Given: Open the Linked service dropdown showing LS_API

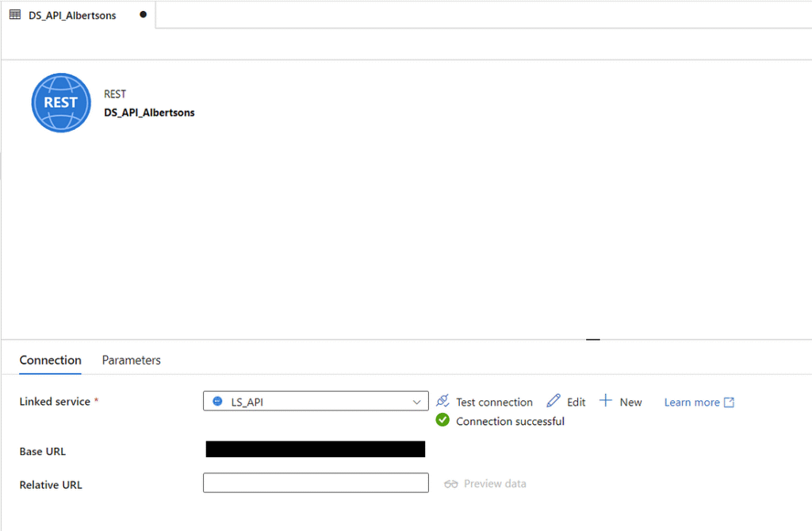Looking at the screenshot, I should [316, 401].
